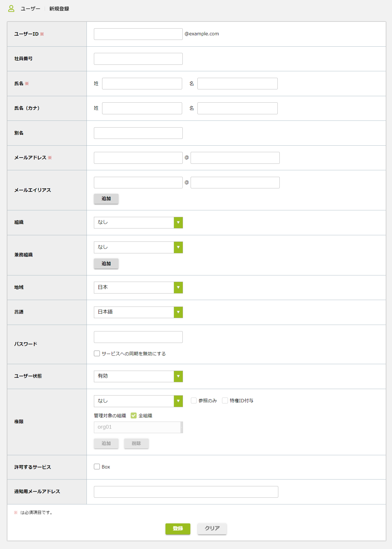Click the 氏名 姓 input field
Image resolution: width=392 pixels, height=549 pixels.
[142, 84]
